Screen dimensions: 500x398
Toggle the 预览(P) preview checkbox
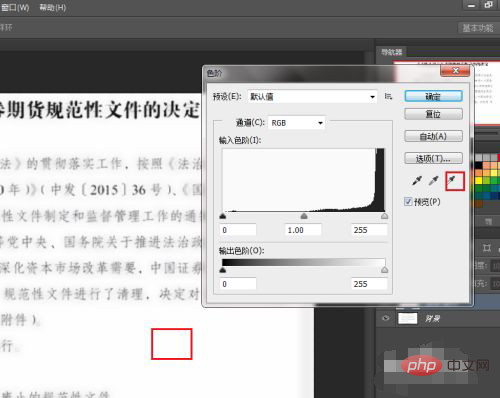(x=408, y=201)
